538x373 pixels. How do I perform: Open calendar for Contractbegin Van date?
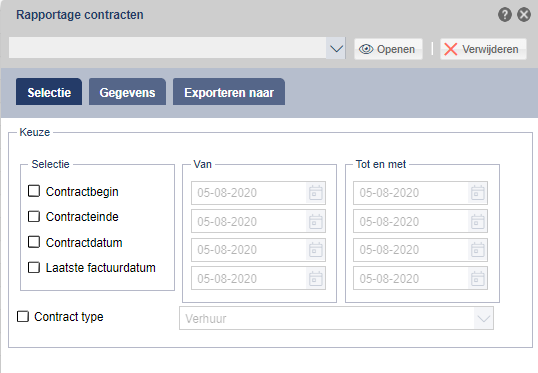point(315,193)
